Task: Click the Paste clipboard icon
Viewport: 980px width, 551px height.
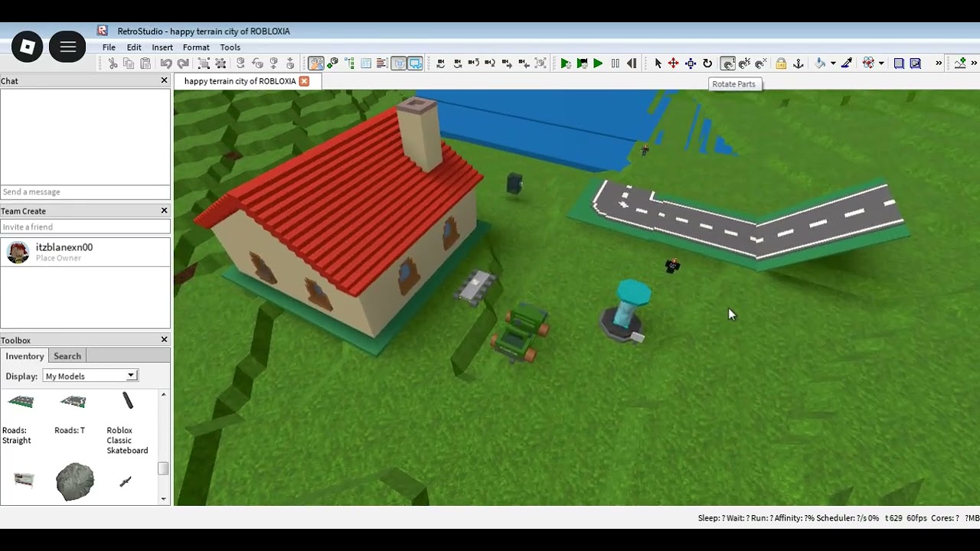Action: coord(145,64)
